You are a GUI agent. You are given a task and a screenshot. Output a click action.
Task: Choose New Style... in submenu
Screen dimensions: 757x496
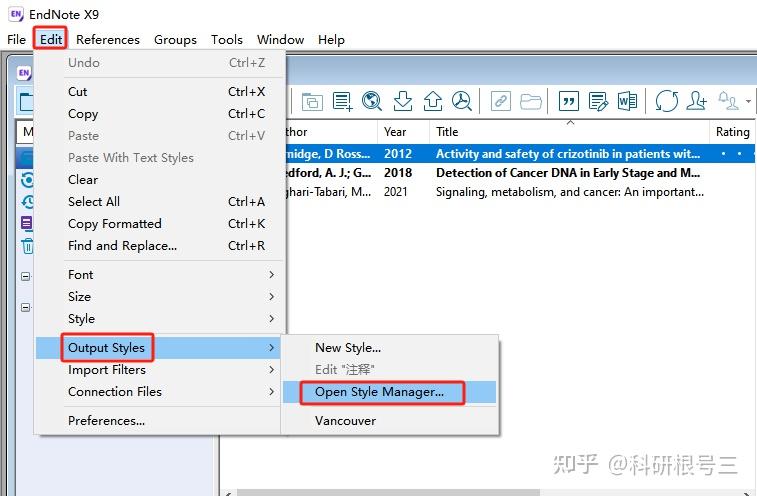coord(390,348)
